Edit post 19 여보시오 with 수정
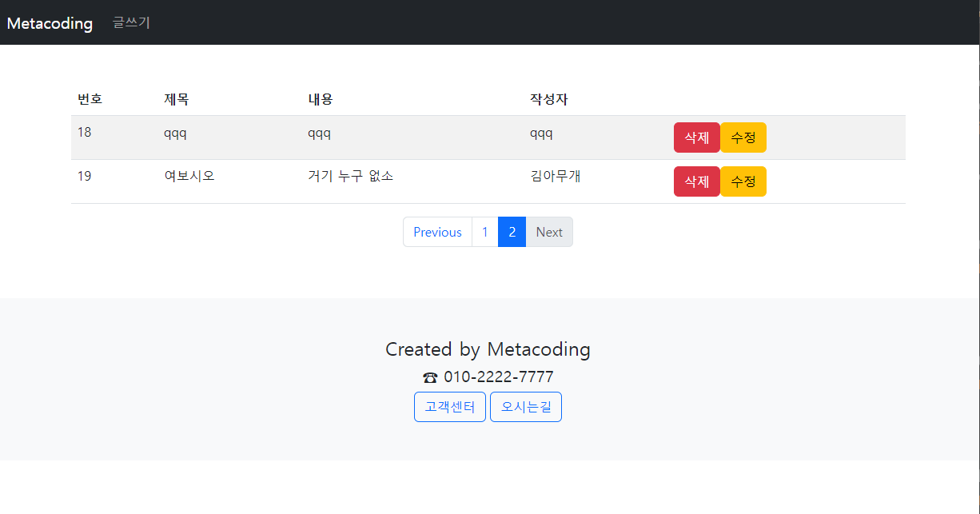The image size is (980, 514). [743, 181]
